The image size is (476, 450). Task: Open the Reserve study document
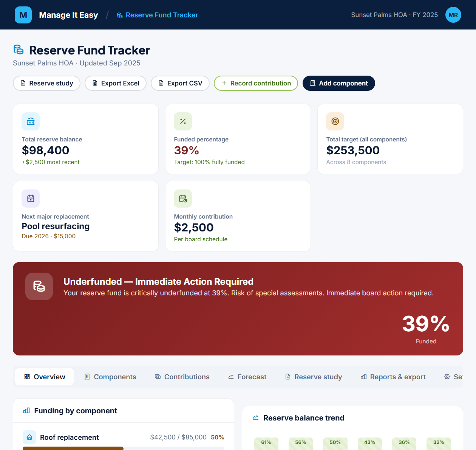[x=46, y=83]
